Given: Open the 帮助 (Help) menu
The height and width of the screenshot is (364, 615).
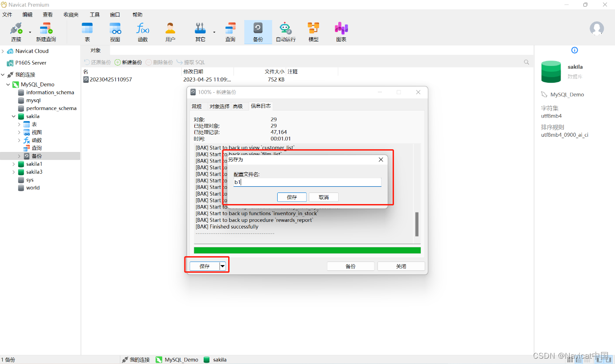Looking at the screenshot, I should point(137,15).
